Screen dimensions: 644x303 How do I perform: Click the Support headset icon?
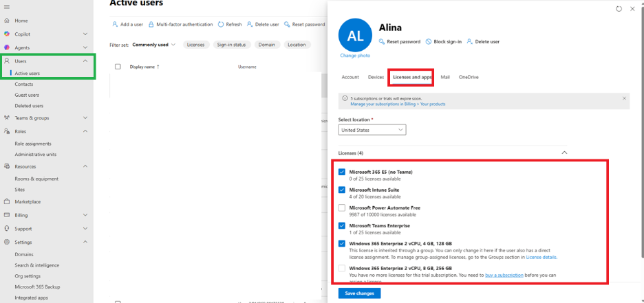tap(7, 229)
